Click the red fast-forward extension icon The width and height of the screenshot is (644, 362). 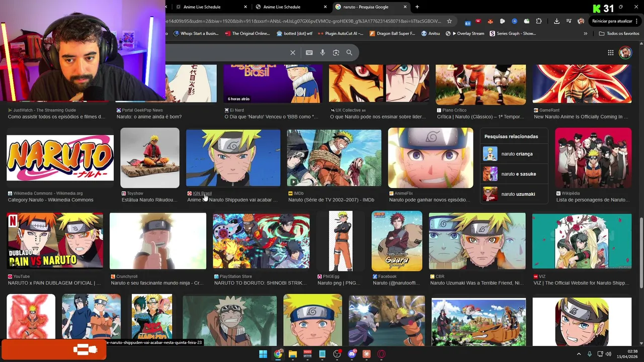point(478,21)
